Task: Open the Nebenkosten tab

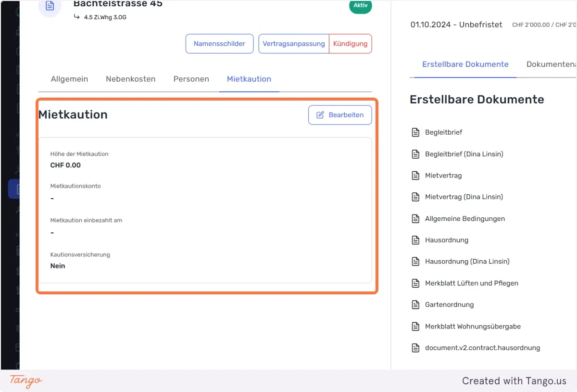Action: (x=131, y=79)
